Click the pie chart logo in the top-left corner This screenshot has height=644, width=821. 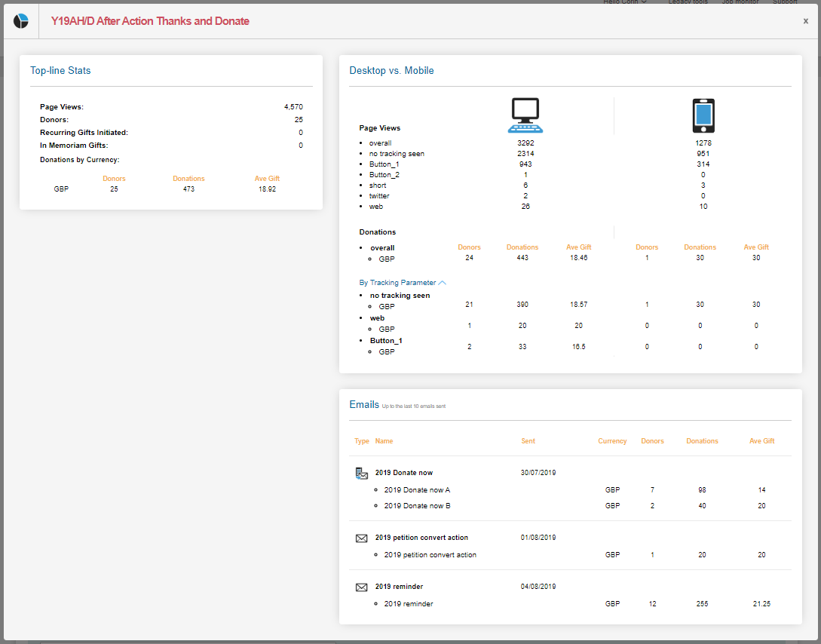20,20
